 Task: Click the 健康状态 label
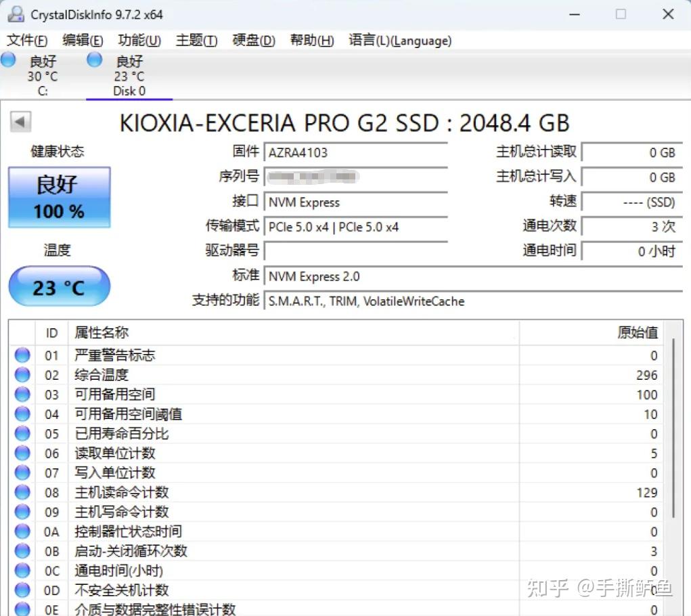58,152
